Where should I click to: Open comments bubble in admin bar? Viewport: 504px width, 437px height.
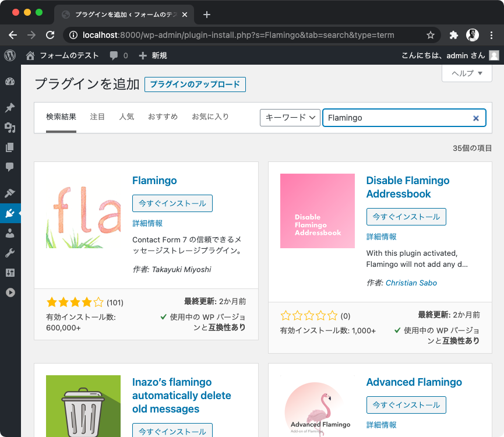pyautogui.click(x=114, y=55)
